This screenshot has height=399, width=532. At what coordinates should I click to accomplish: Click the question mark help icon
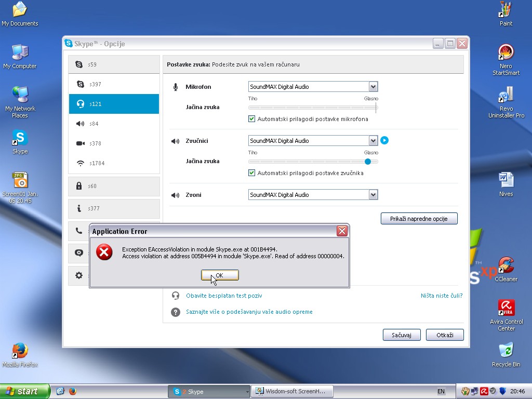176,312
